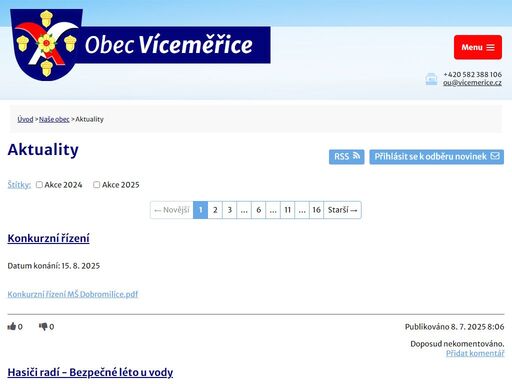Open the red Menu button
The height and width of the screenshot is (384, 512).
tap(478, 47)
